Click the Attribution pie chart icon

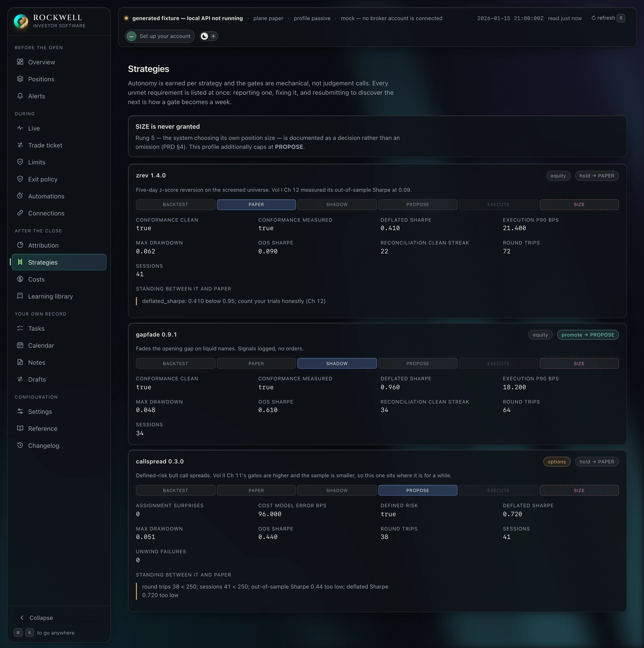pos(20,245)
